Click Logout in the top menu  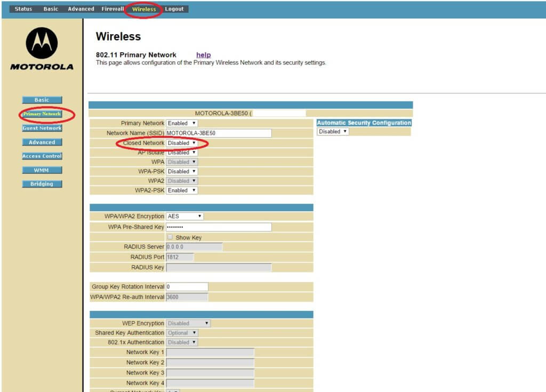(174, 9)
